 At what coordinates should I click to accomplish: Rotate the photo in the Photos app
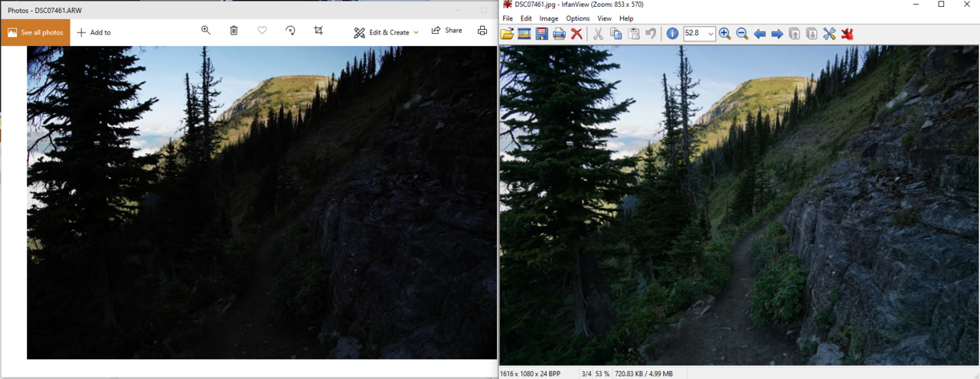pyautogui.click(x=290, y=31)
